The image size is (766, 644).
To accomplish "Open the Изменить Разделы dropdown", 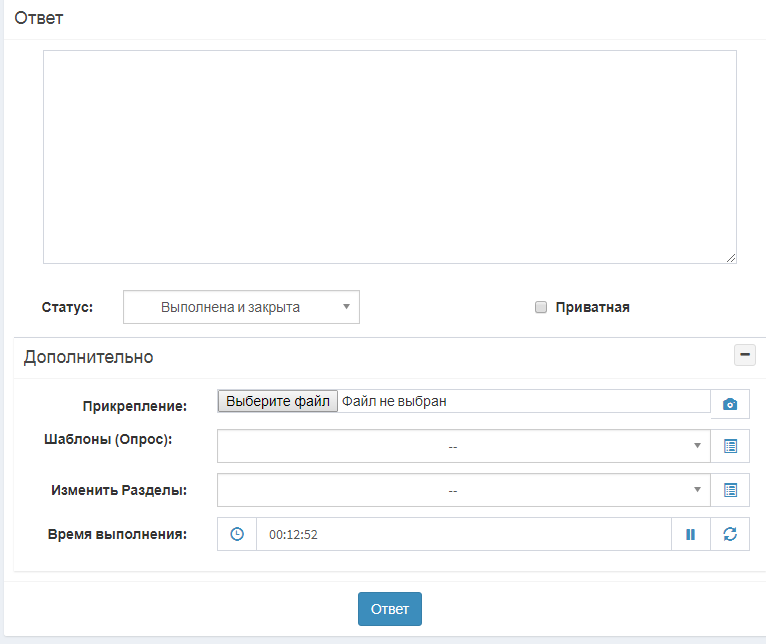I will 462,490.
